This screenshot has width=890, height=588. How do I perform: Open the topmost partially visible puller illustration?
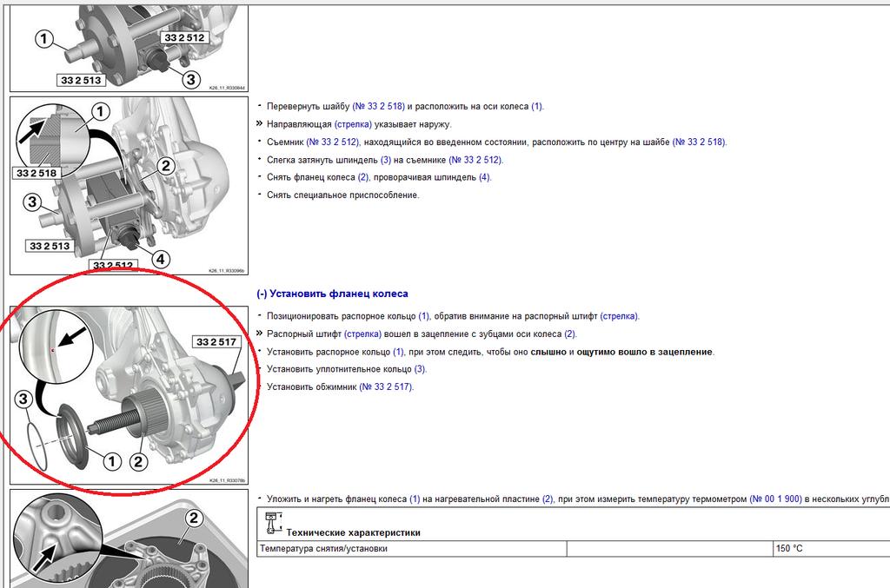pyautogui.click(x=129, y=45)
